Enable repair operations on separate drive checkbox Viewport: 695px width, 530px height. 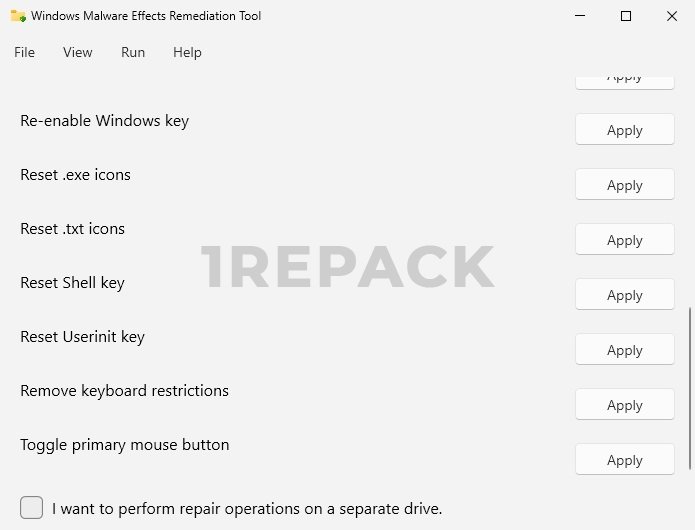(x=32, y=507)
